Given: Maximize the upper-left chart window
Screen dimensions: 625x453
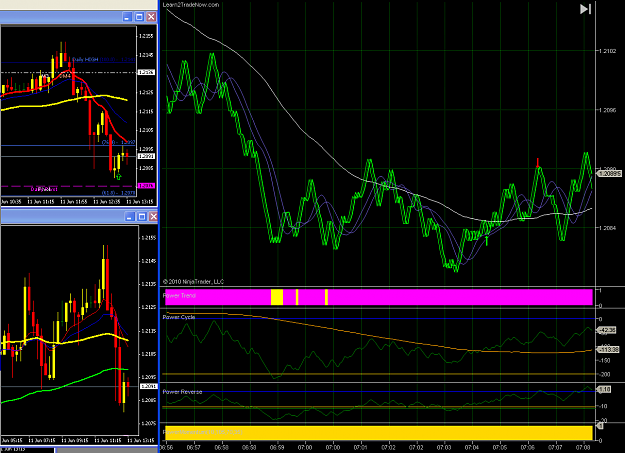Looking at the screenshot, I should 139,17.
